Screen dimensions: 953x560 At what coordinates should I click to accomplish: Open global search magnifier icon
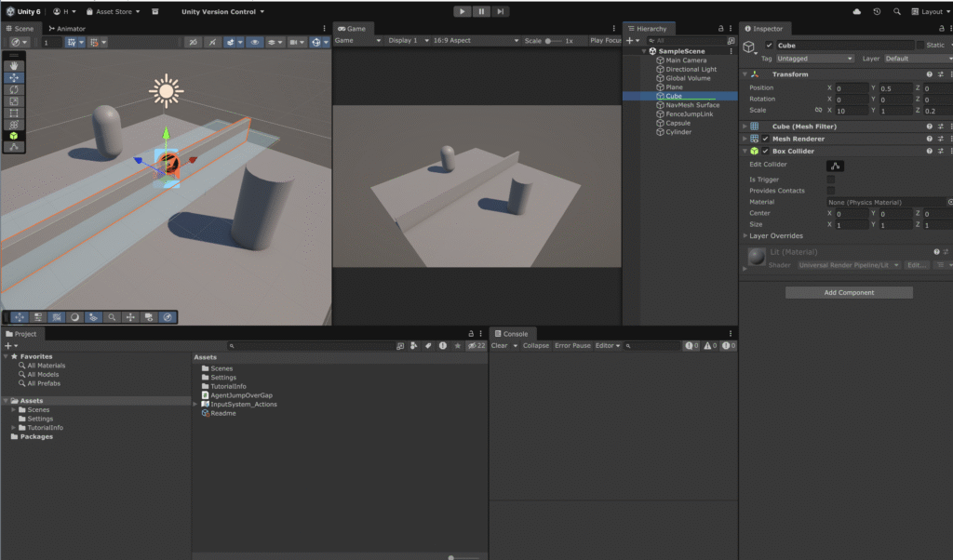pos(897,11)
